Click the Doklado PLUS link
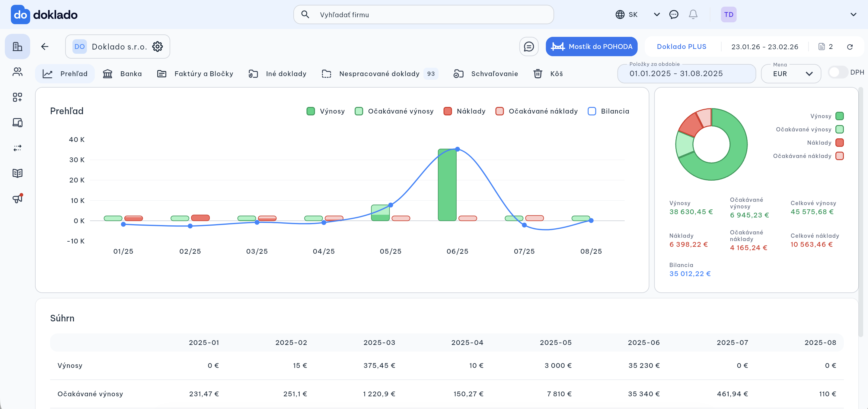Screen dimensions: 868x409 coord(681,47)
